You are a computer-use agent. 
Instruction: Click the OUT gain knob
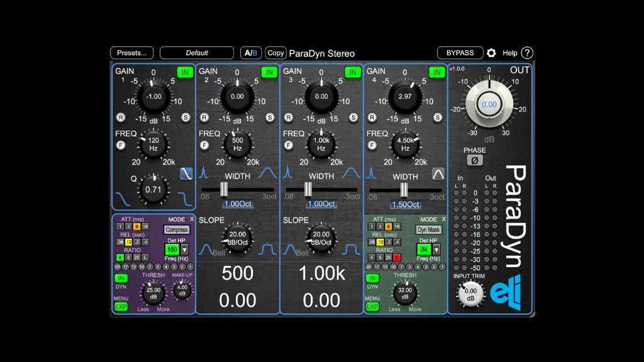489,104
